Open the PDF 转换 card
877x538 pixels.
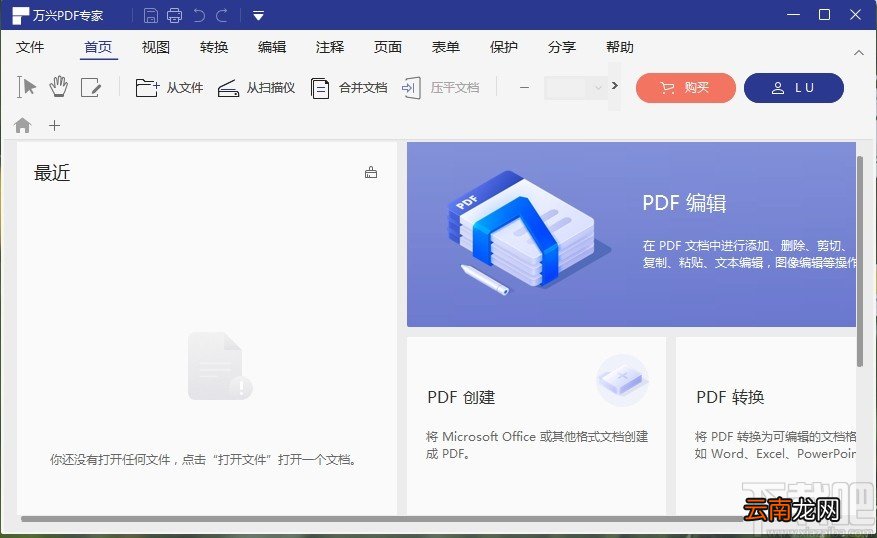(x=766, y=426)
